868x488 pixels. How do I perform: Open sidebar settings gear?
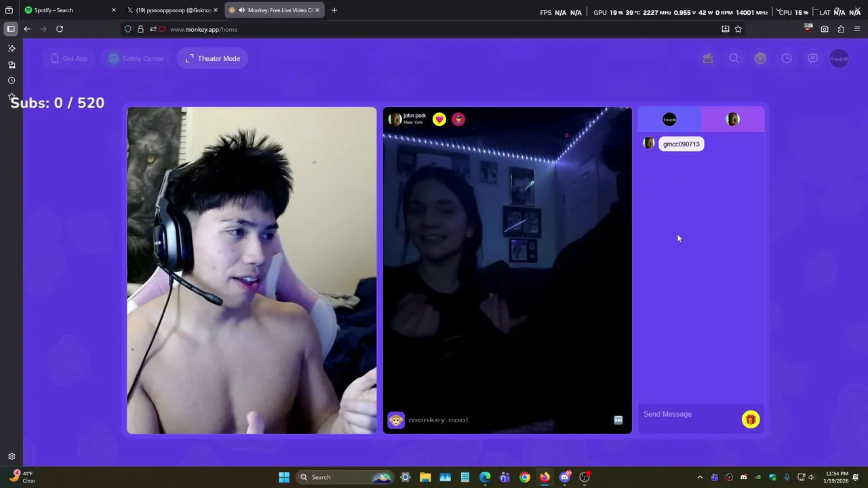click(x=12, y=457)
